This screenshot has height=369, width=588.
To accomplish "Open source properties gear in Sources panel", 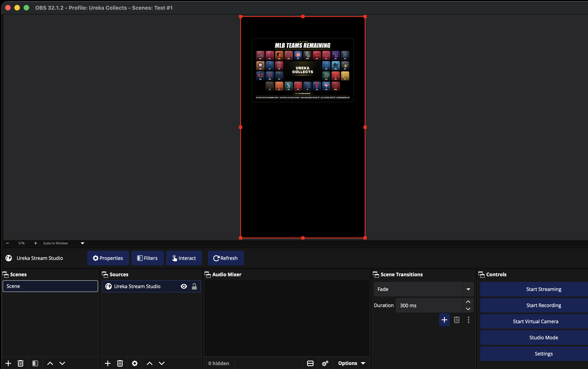I will coord(135,363).
